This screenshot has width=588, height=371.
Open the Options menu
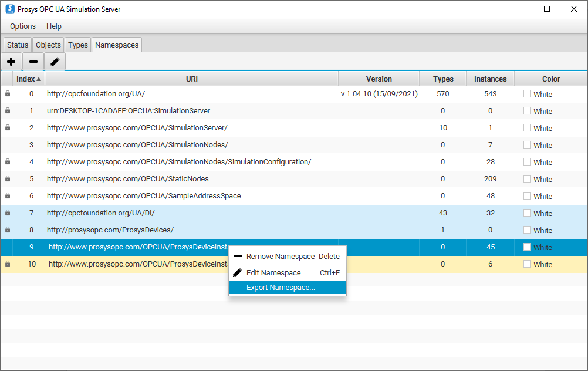(x=23, y=26)
